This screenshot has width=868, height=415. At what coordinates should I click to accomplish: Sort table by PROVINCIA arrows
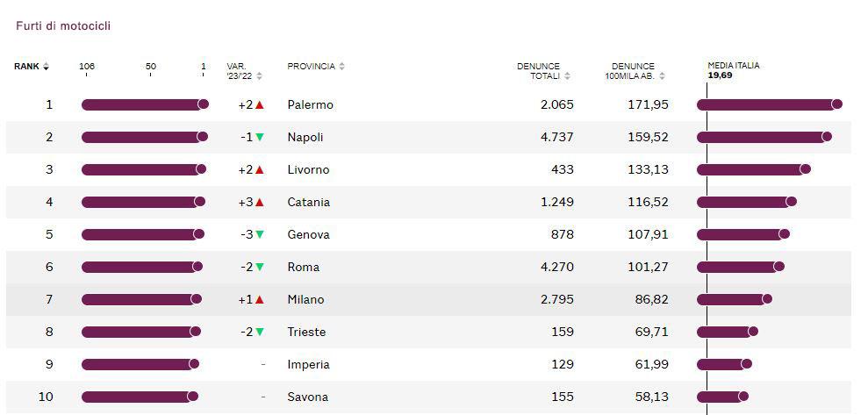click(341, 67)
